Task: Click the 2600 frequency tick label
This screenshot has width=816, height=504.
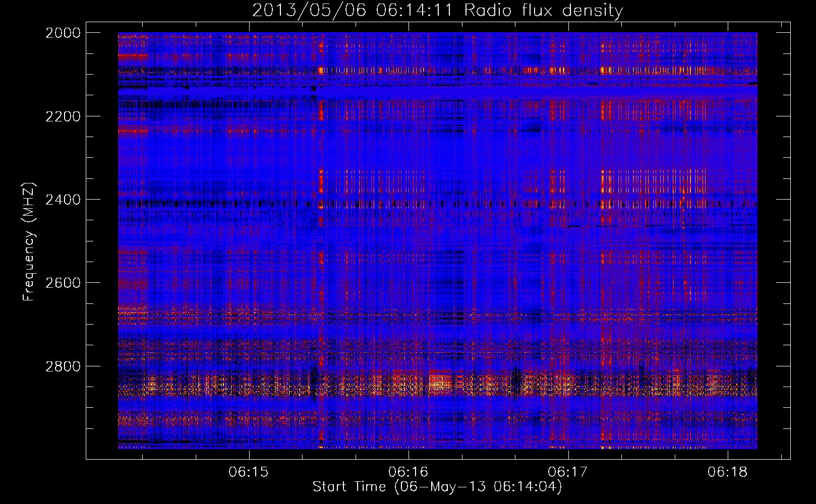Action: (x=63, y=283)
